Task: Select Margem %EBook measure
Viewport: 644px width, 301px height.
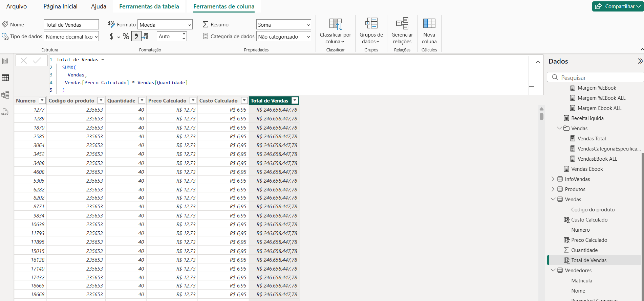Action: (x=597, y=88)
